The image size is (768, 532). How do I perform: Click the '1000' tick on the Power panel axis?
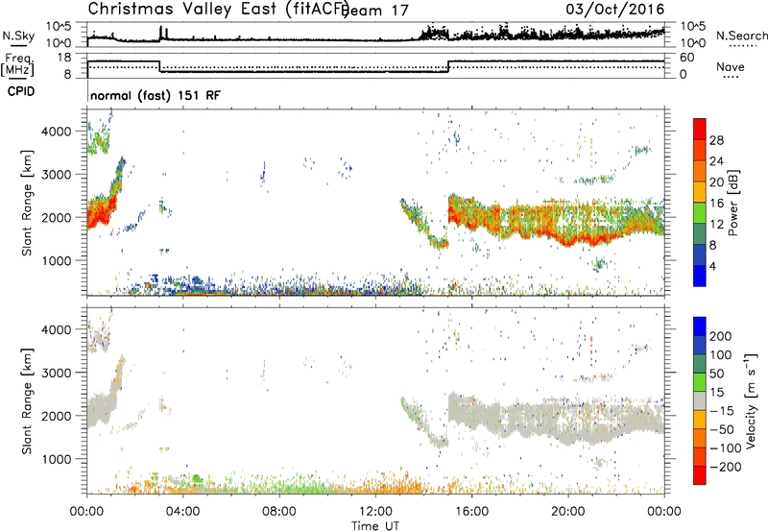(57, 260)
